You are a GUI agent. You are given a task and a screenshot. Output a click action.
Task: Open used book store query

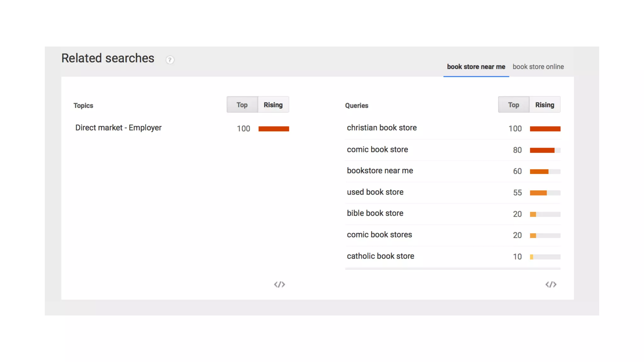tap(375, 192)
